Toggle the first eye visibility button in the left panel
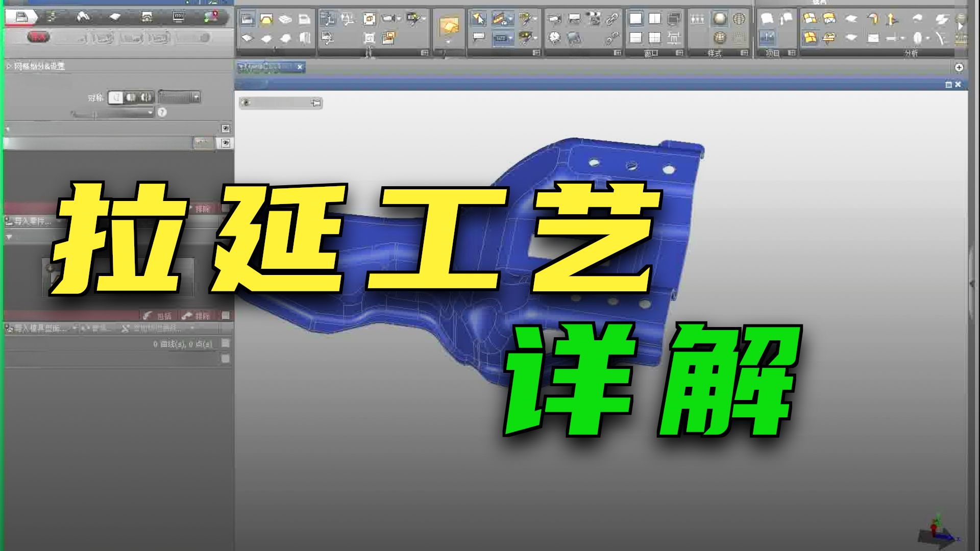 (x=226, y=129)
